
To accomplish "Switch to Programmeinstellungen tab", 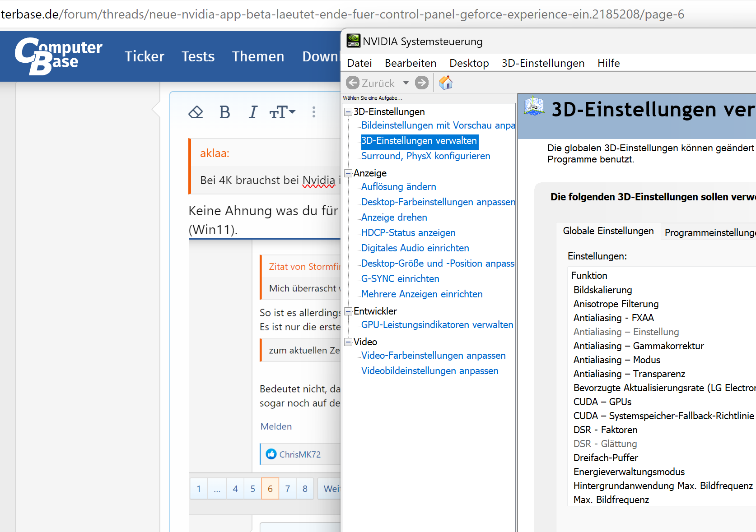I will click(709, 232).
